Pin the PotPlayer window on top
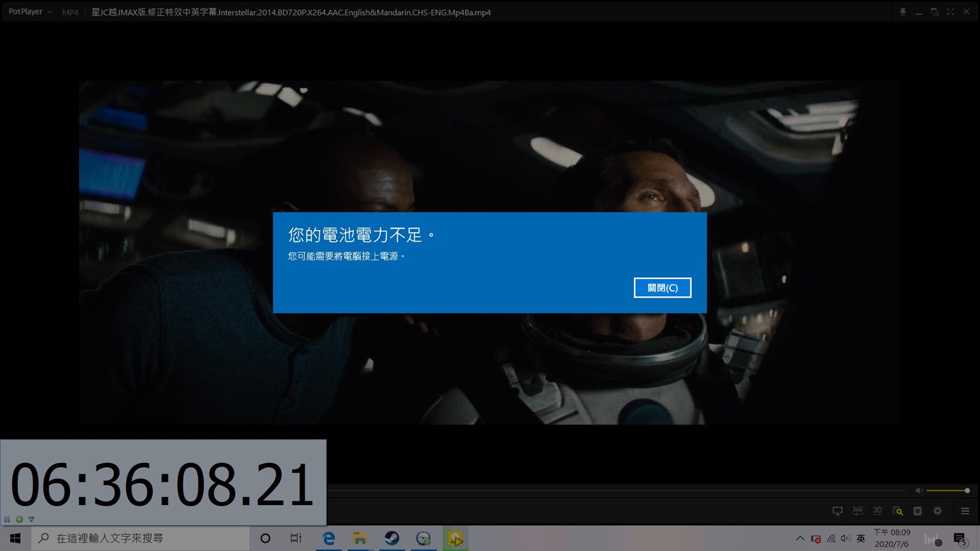Screen dimensions: 980x551 [x=902, y=12]
